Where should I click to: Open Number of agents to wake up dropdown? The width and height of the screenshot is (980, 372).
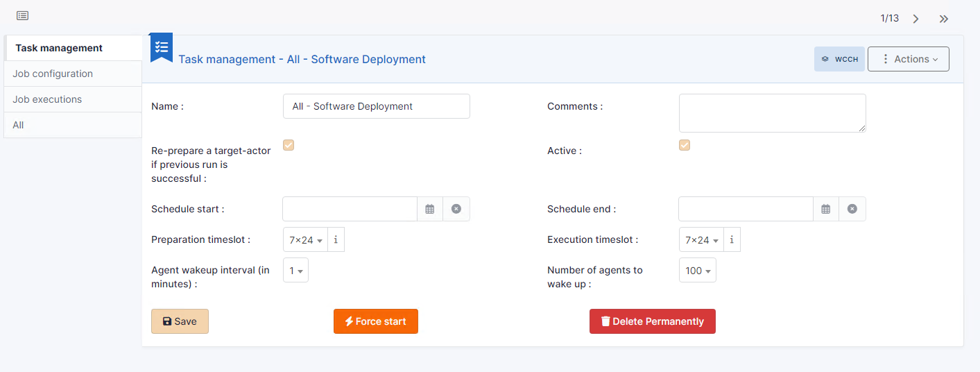698,270
